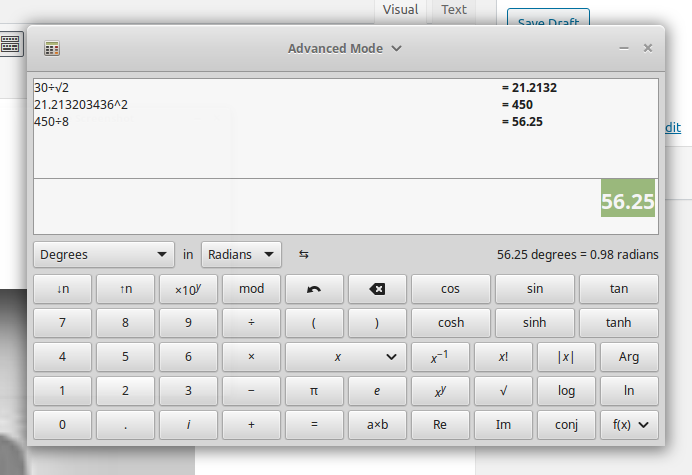This screenshot has height=475, width=692.
Task: Click the calculator icon in header
Action: coord(52,48)
